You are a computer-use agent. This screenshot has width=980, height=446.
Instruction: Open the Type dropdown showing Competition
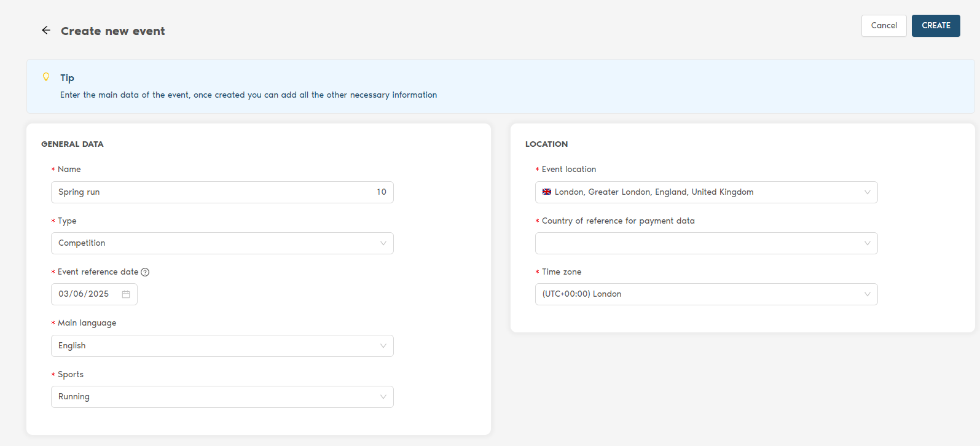point(222,243)
